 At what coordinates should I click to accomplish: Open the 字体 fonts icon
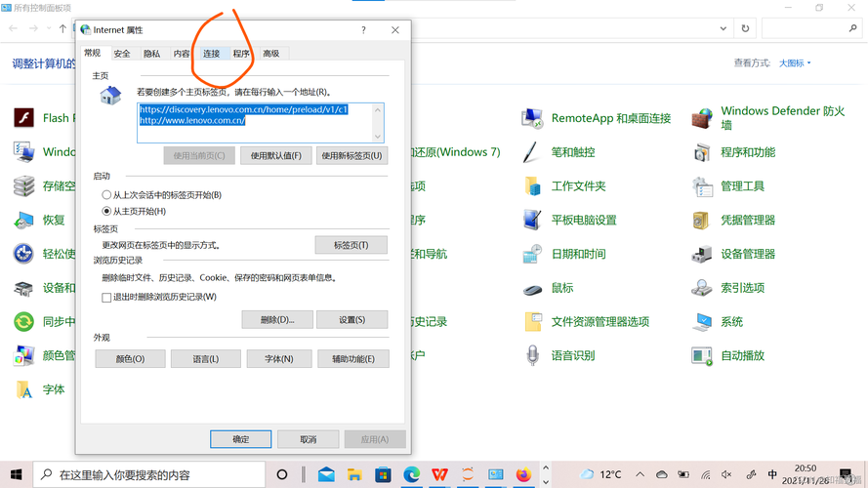click(23, 389)
